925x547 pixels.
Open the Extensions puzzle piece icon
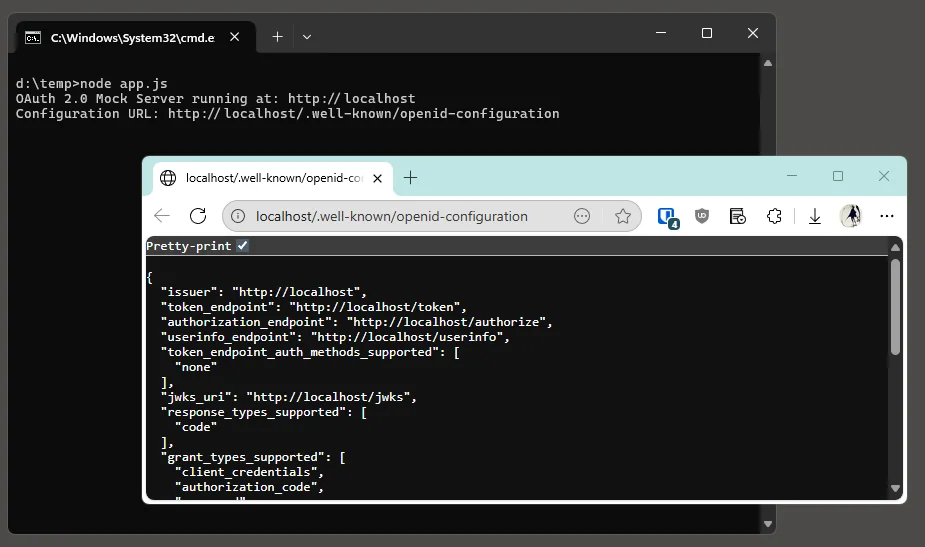(774, 216)
